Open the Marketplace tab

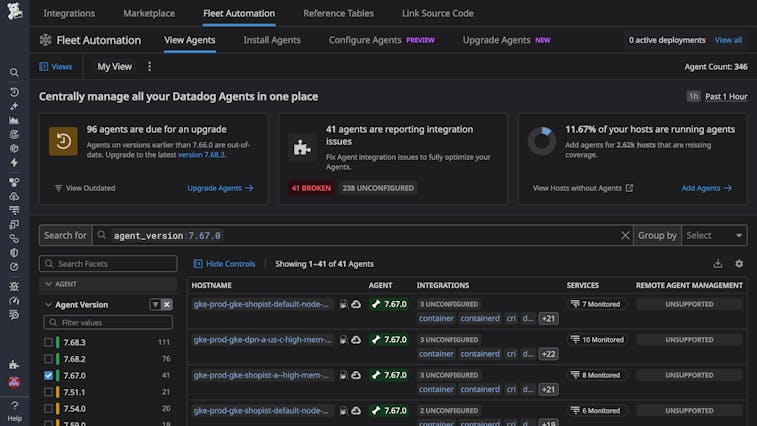click(x=149, y=14)
